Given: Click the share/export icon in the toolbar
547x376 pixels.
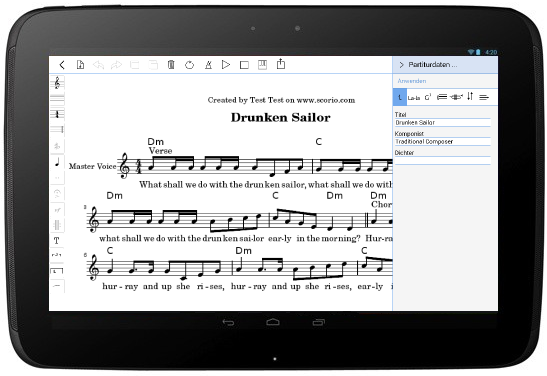Looking at the screenshot, I should click(281, 64).
